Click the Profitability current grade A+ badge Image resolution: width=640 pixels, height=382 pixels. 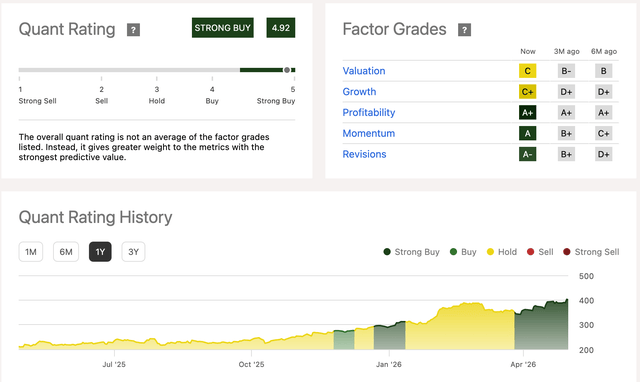pyautogui.click(x=527, y=113)
